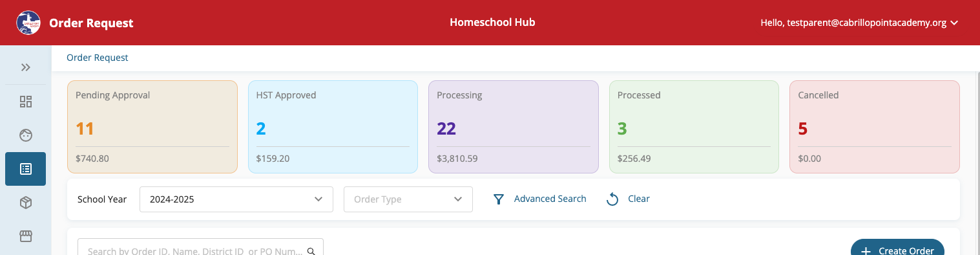The image size is (980, 255).
Task: Select the Pending Approval status card
Action: coord(152,127)
